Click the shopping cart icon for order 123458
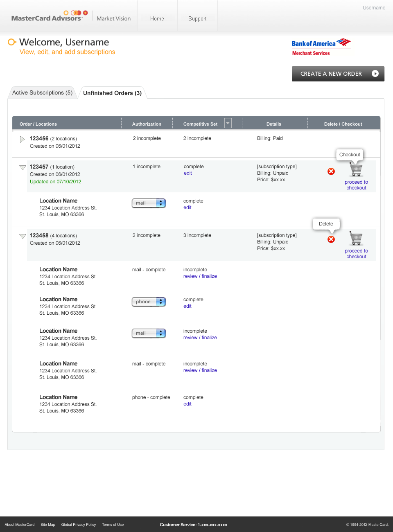 coord(356,238)
